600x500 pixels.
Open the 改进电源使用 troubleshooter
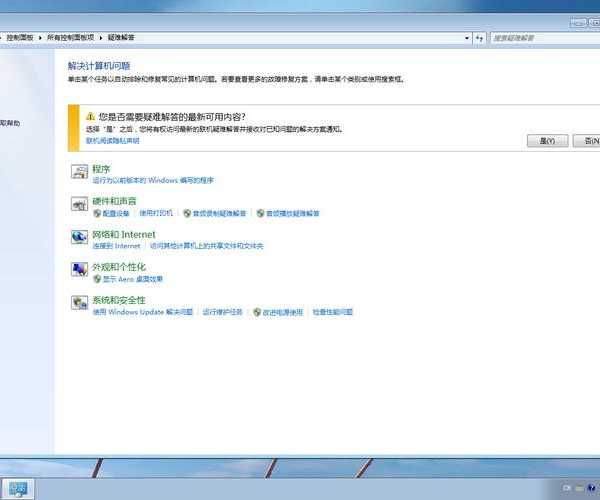pos(283,313)
